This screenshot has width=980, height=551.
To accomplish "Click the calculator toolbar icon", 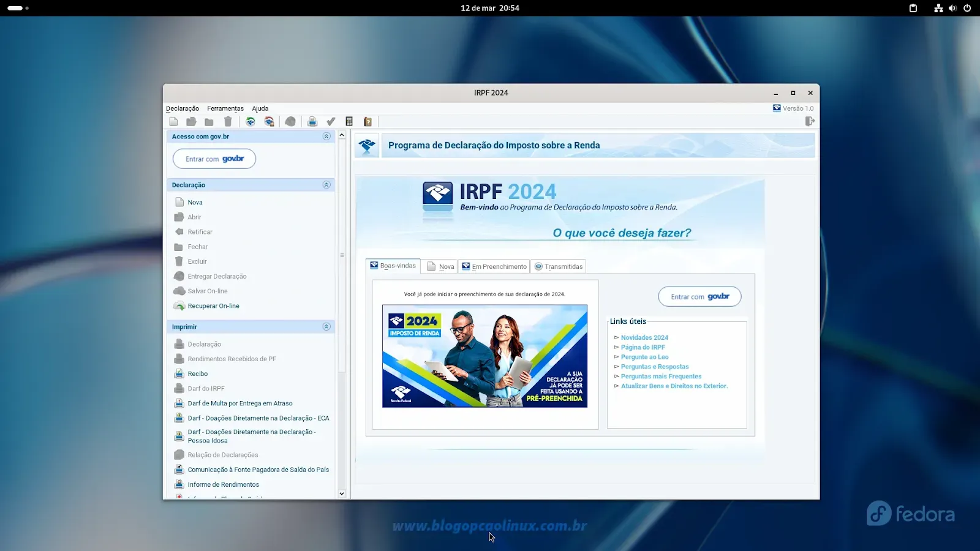I will pos(349,122).
